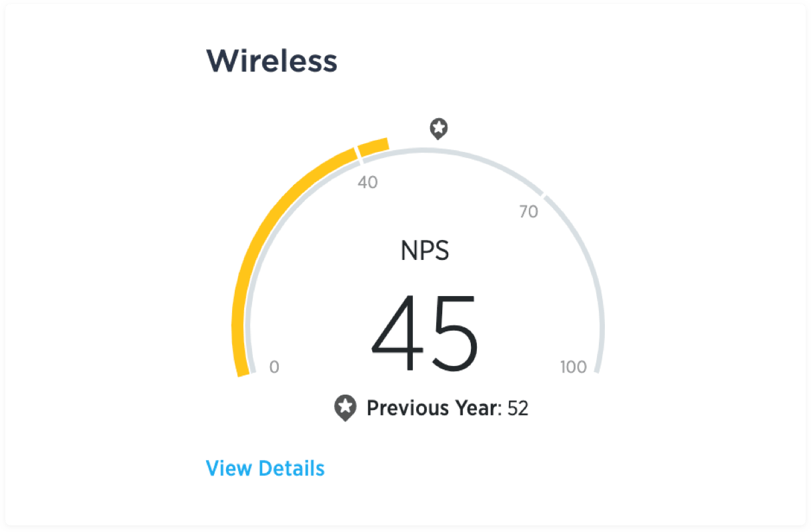Click the white tick at the 70 mark
811x532 pixels.
542,195
